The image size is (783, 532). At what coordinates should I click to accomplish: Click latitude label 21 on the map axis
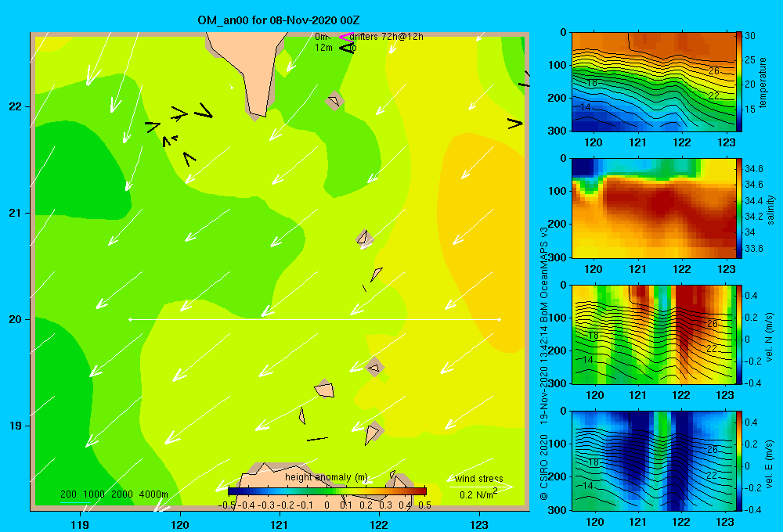click(x=16, y=213)
